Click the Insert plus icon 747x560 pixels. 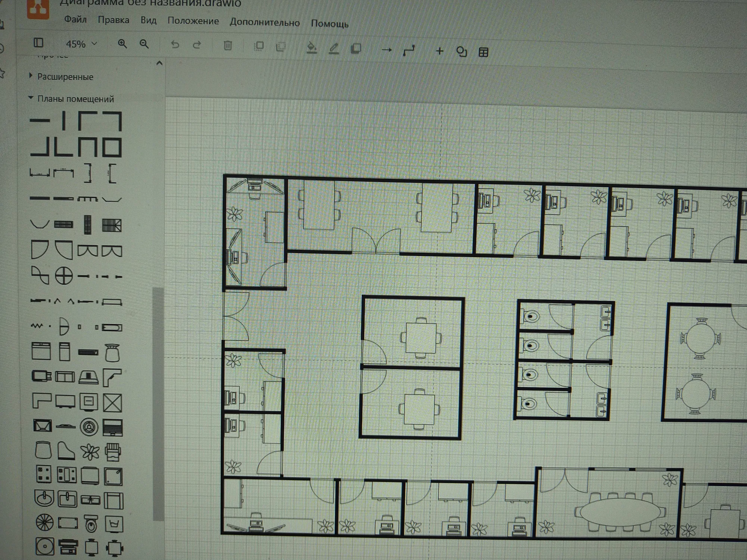[x=440, y=51]
